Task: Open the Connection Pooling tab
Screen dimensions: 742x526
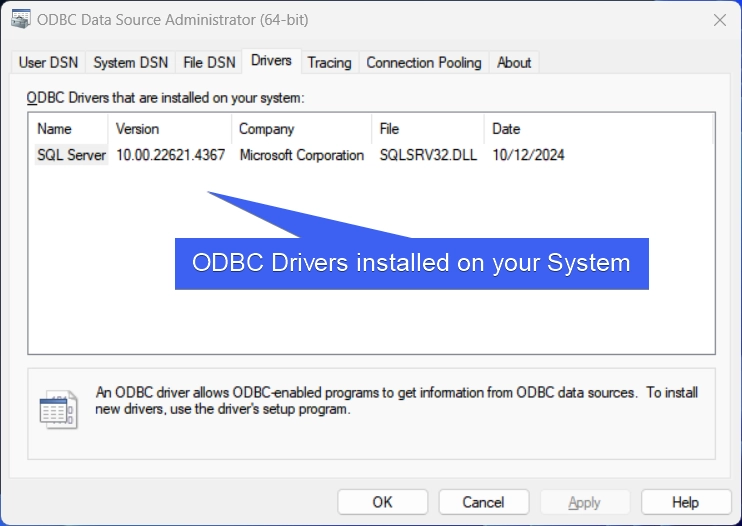Action: (x=424, y=62)
